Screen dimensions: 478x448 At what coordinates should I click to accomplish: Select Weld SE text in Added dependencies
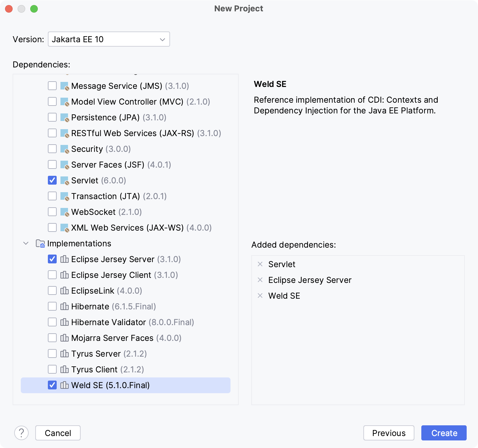pos(284,296)
